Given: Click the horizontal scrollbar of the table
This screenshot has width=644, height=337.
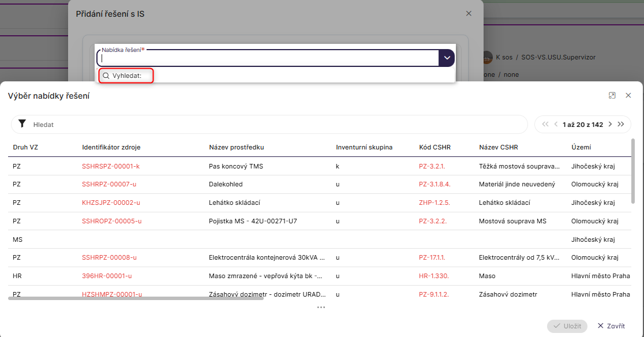Looking at the screenshot, I should (x=136, y=298).
